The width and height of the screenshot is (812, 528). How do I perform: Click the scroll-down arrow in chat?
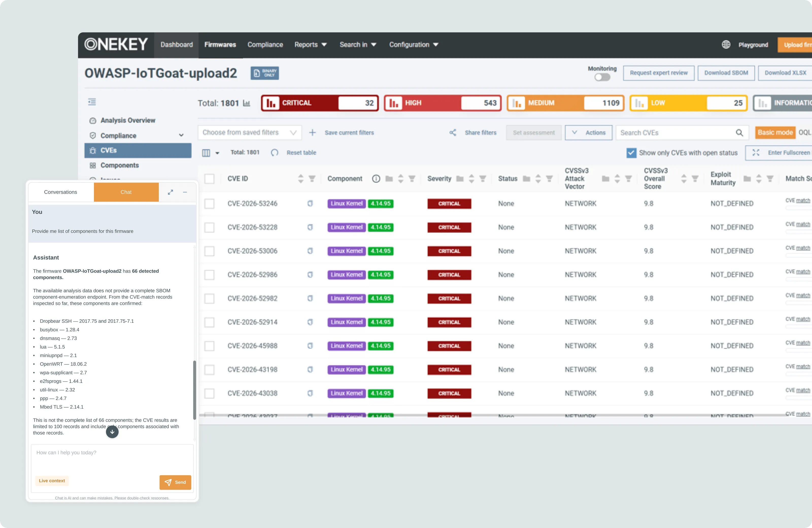click(112, 432)
